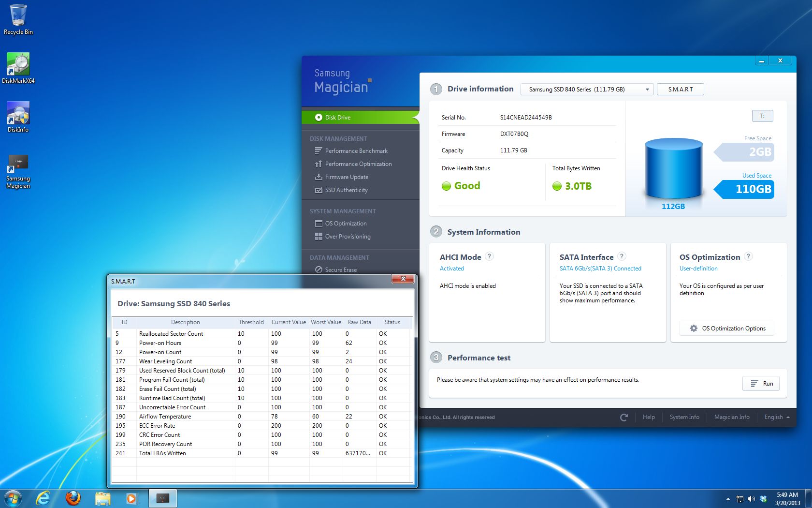Image resolution: width=812 pixels, height=508 pixels.
Task: Click AHCI Mode help question mark
Action: [489, 256]
